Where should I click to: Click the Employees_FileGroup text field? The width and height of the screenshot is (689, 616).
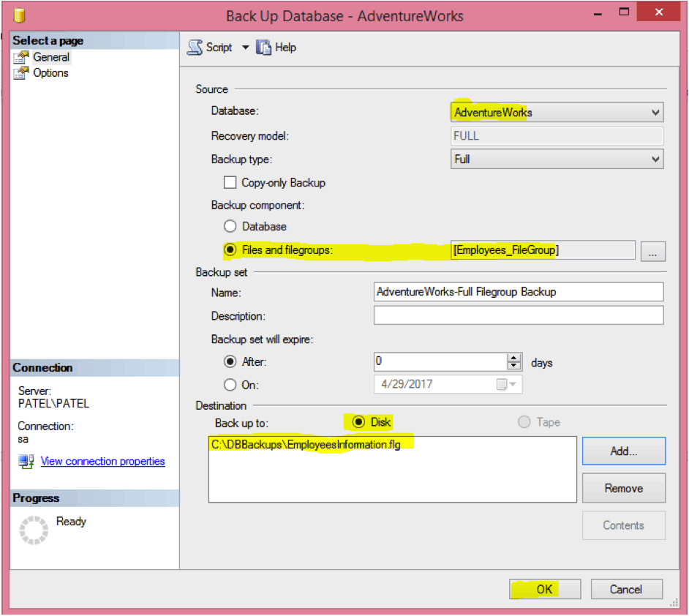pos(543,250)
